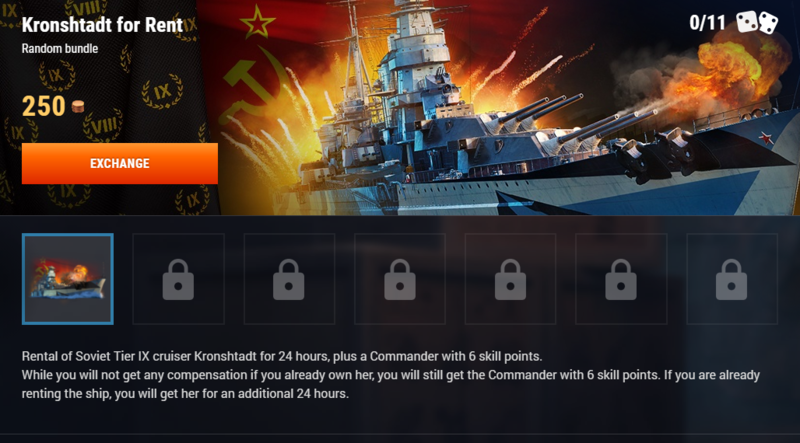800x443 pixels.
Task: Click the 250 price value
Action: pyautogui.click(x=43, y=107)
